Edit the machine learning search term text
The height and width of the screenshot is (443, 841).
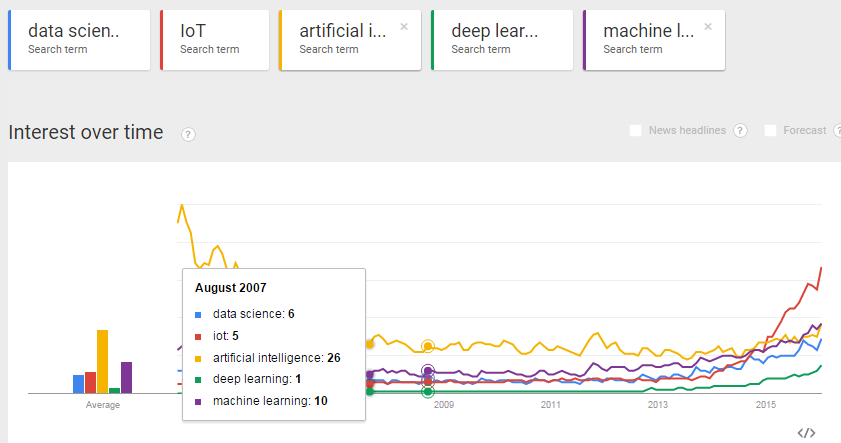click(x=648, y=31)
